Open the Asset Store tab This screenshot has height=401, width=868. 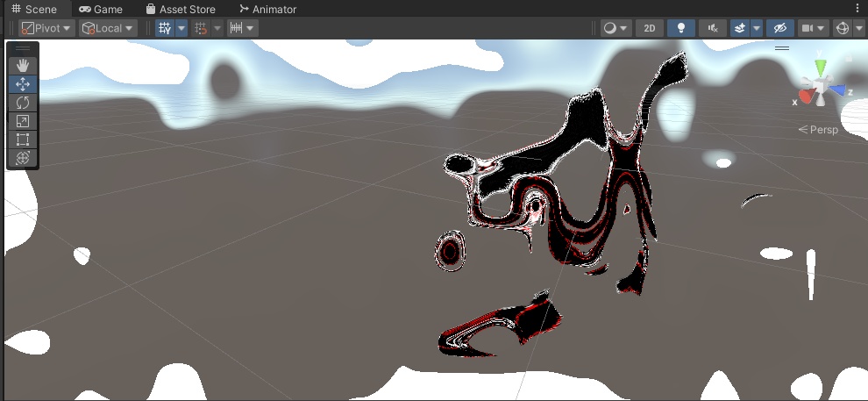[181, 9]
